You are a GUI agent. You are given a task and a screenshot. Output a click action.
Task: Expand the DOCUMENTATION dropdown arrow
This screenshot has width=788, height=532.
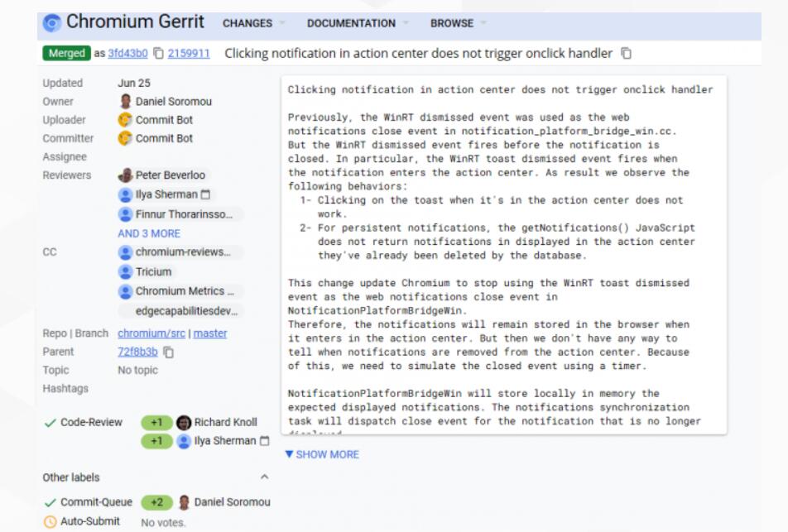click(x=406, y=22)
